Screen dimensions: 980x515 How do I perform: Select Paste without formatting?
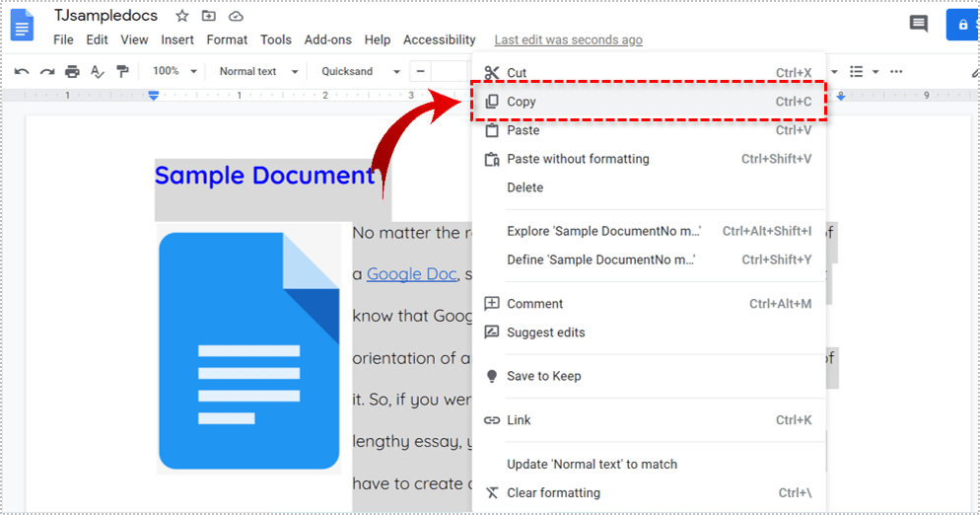click(x=578, y=159)
